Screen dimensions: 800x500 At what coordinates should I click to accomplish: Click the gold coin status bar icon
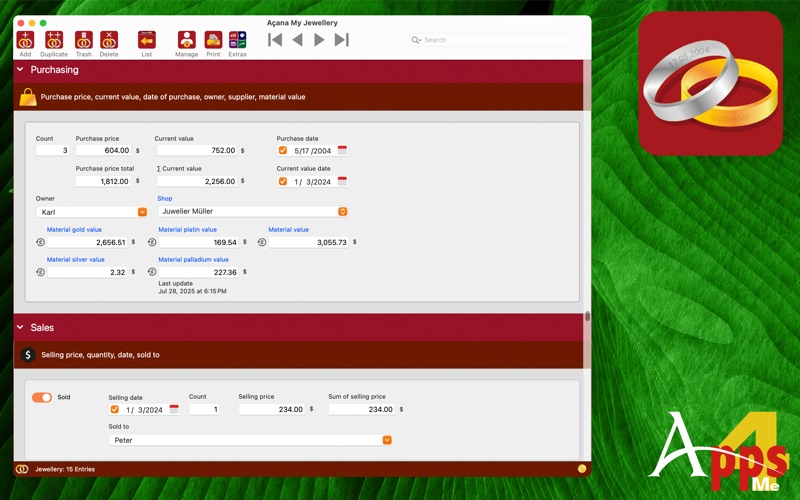[x=582, y=468]
